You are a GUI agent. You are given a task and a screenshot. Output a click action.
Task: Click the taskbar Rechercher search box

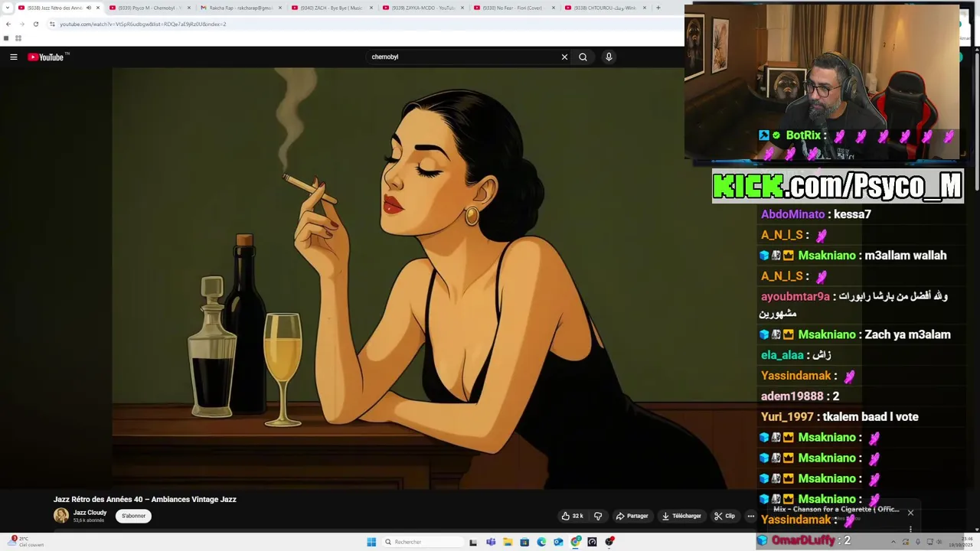423,542
